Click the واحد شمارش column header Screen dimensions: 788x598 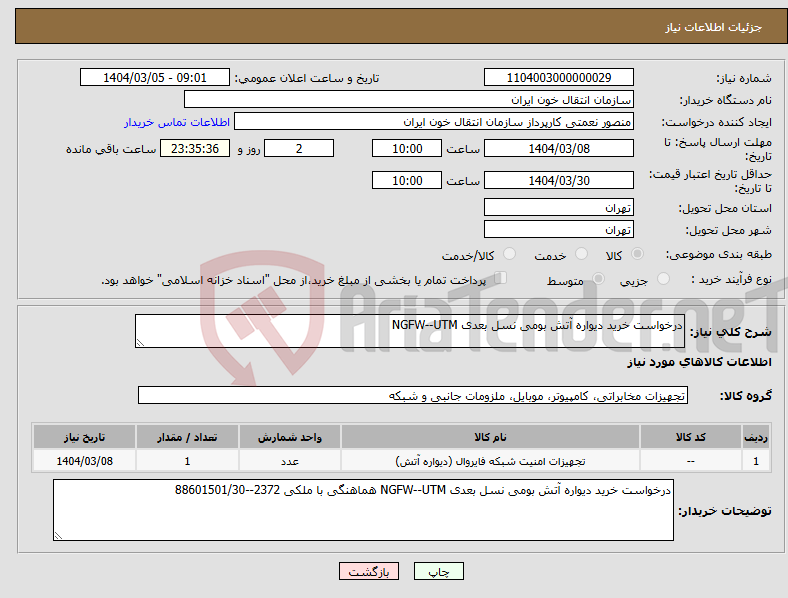tap(290, 437)
